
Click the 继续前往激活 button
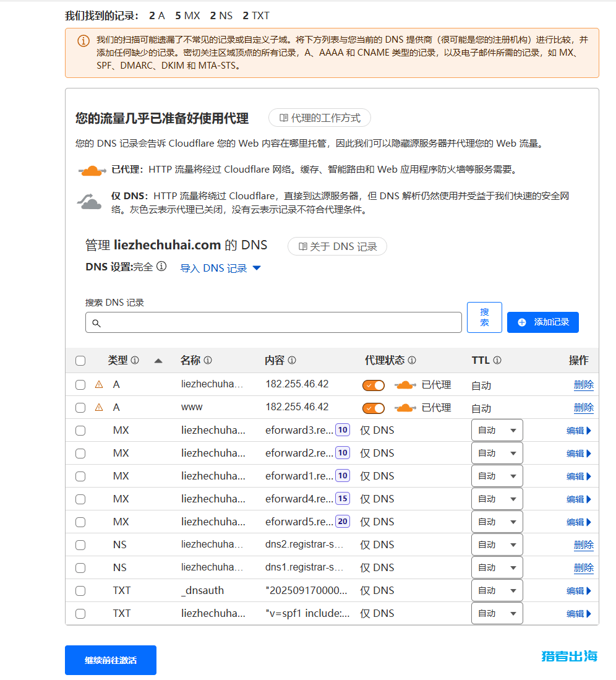tap(110, 660)
